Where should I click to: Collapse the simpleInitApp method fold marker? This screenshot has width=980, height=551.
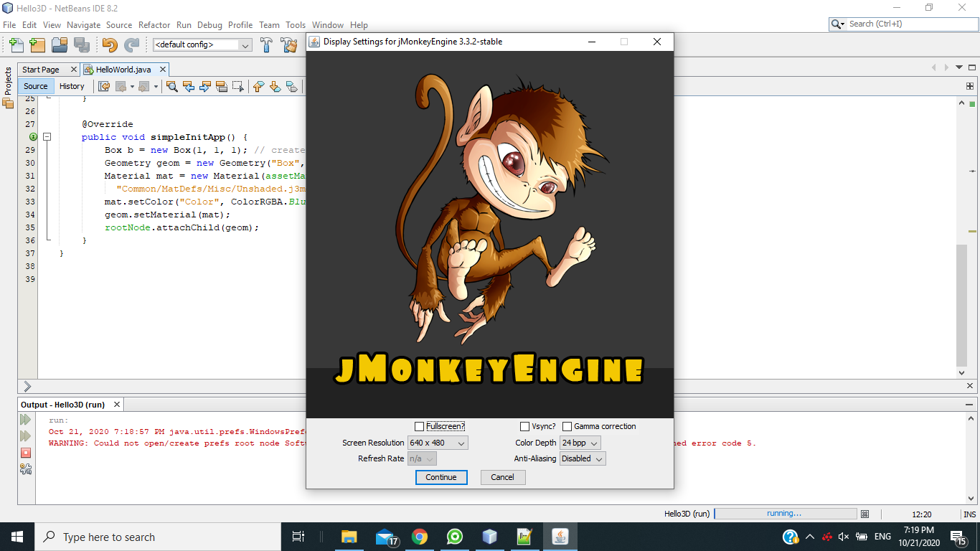coord(47,137)
